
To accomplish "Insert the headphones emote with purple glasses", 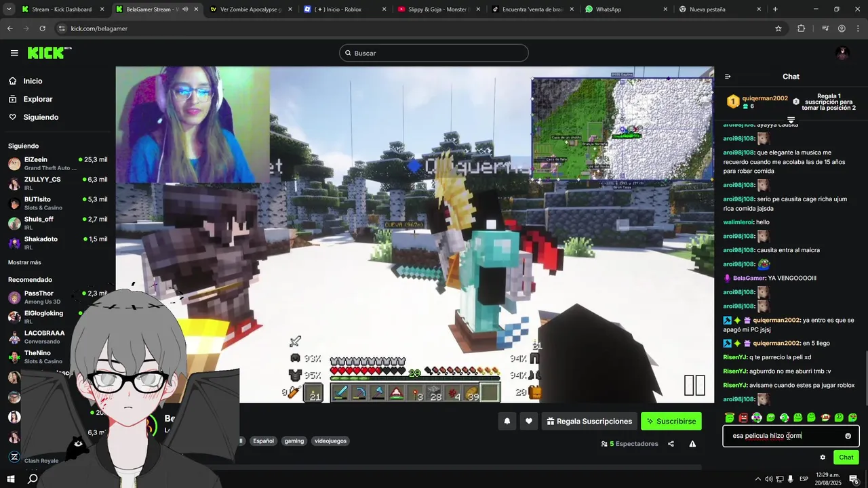I will pos(757,418).
